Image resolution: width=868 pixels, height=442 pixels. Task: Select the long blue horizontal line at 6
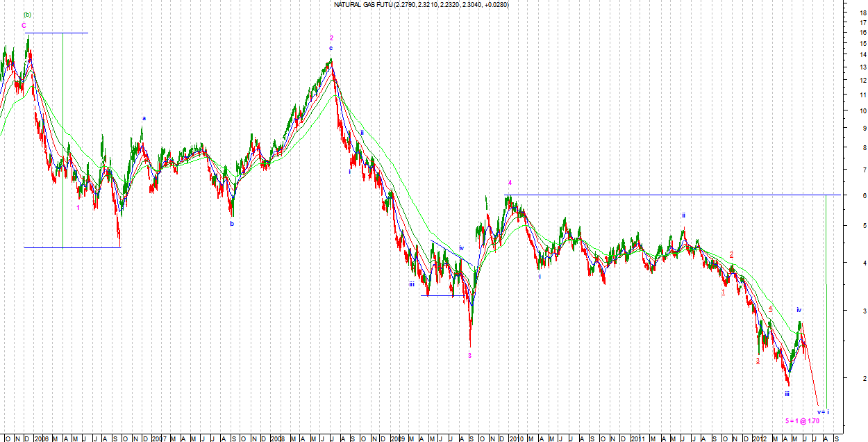click(x=667, y=195)
